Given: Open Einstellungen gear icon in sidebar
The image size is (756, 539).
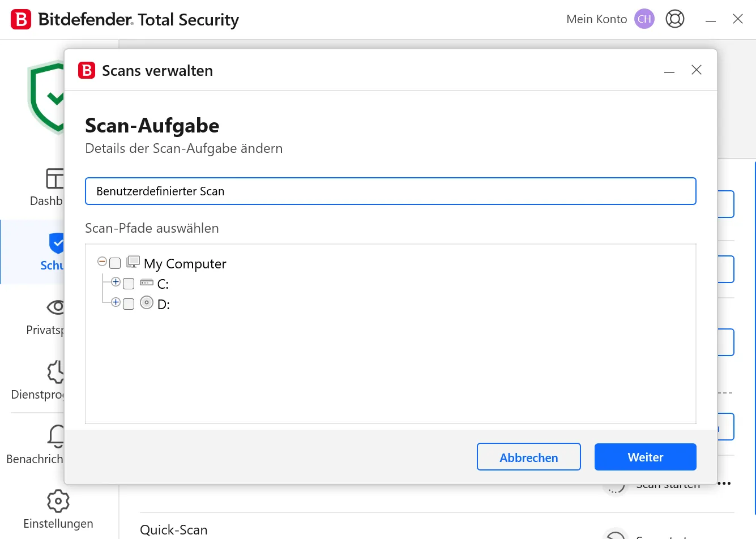Looking at the screenshot, I should [x=58, y=501].
